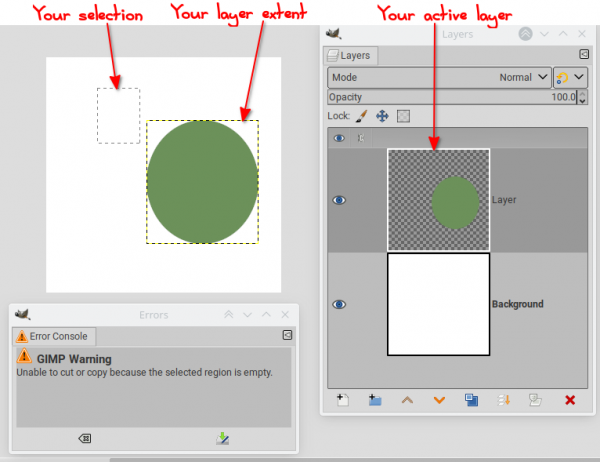Duplicate the active layer icon
This screenshot has width=600, height=462.
471,400
